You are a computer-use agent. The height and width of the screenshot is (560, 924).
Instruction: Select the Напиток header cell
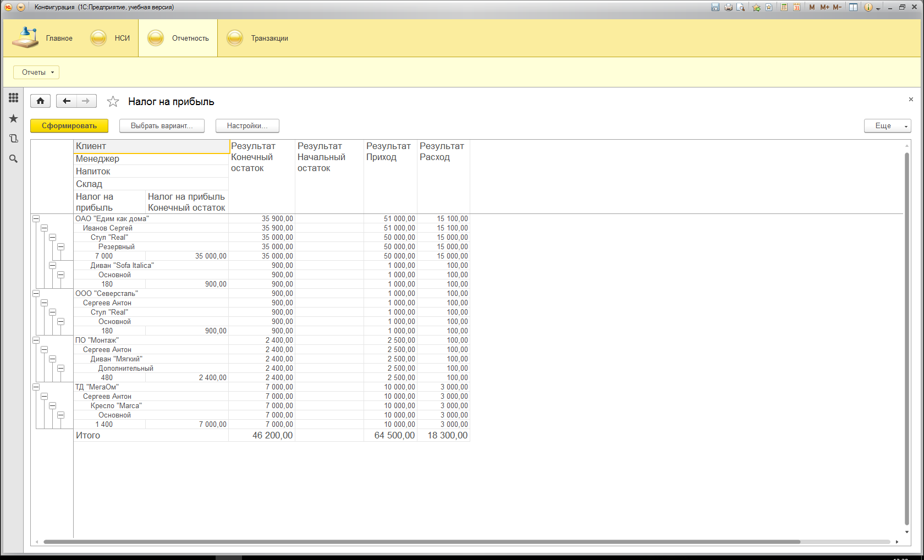click(x=151, y=171)
